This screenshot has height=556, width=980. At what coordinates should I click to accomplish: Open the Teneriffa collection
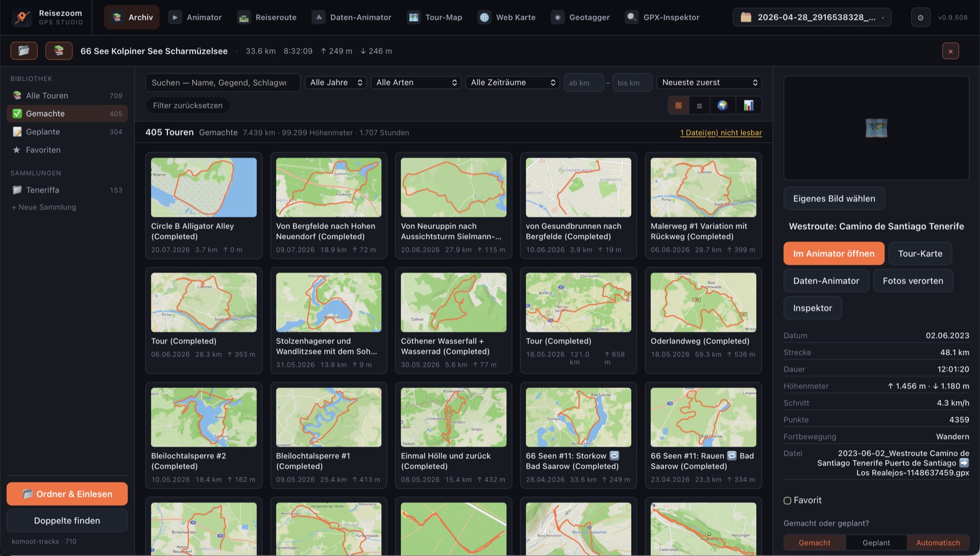[67, 190]
